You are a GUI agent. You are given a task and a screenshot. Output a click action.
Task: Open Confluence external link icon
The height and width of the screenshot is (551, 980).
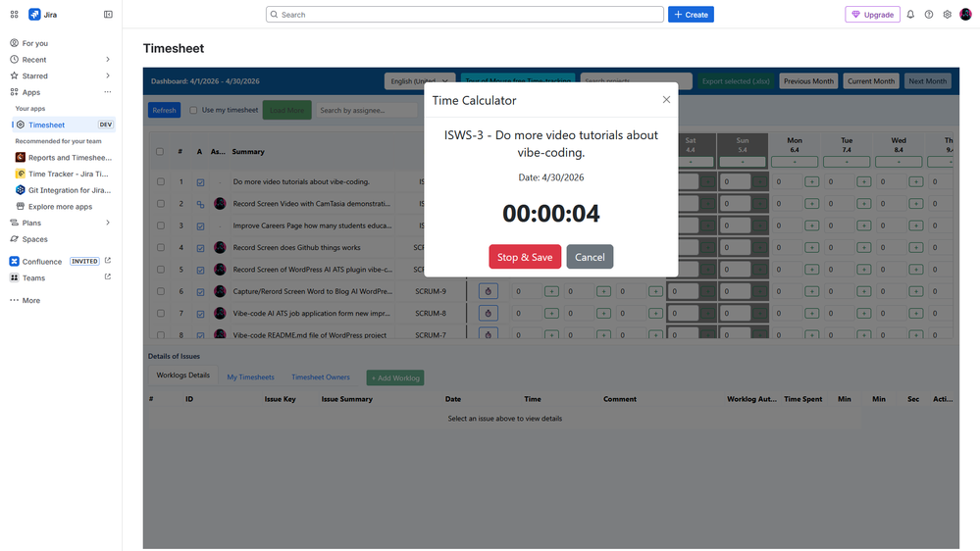click(108, 261)
